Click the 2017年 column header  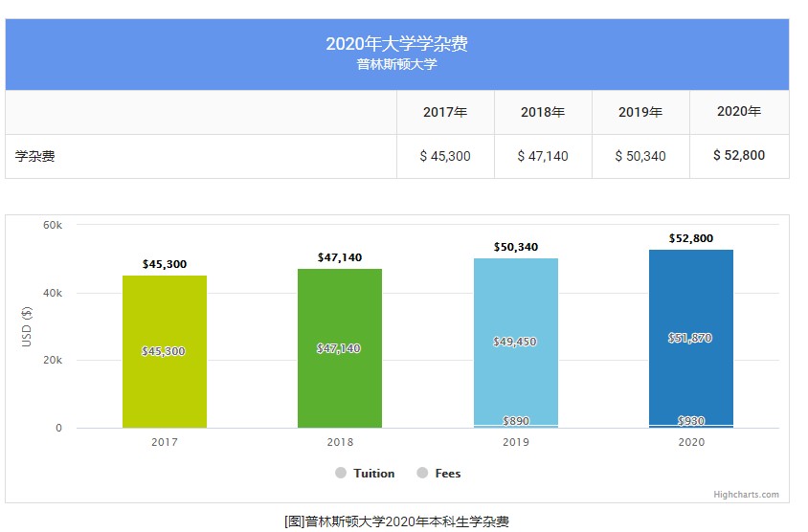[x=445, y=113]
